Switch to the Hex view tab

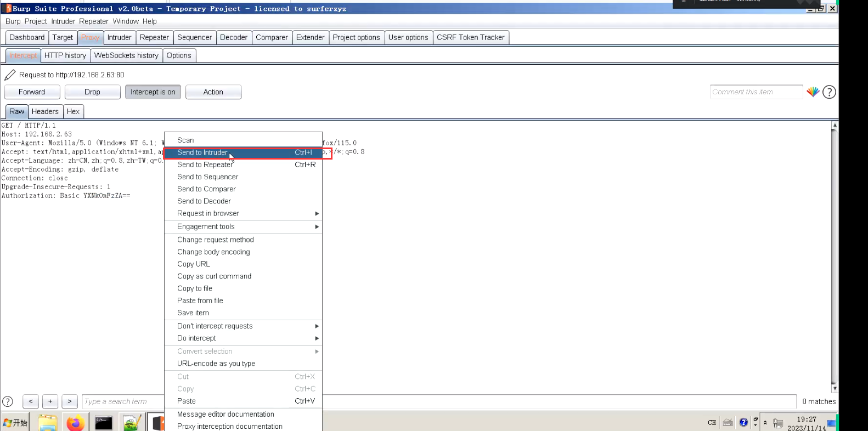click(x=73, y=111)
